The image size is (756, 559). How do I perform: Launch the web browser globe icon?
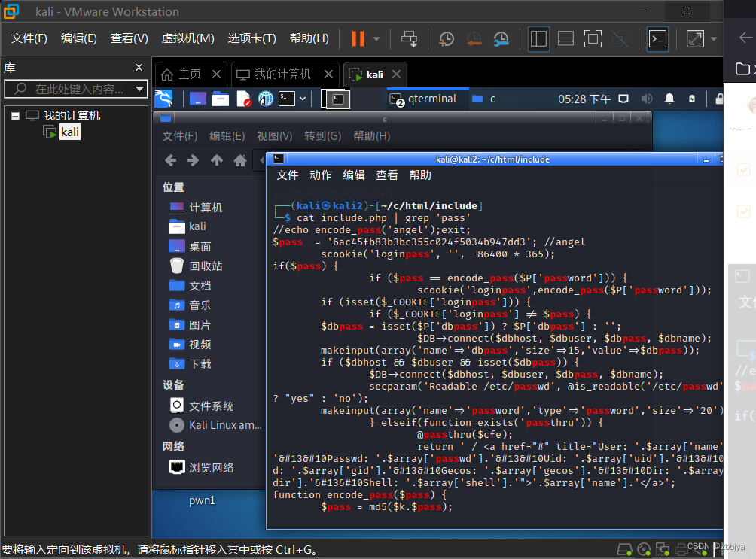click(x=266, y=99)
